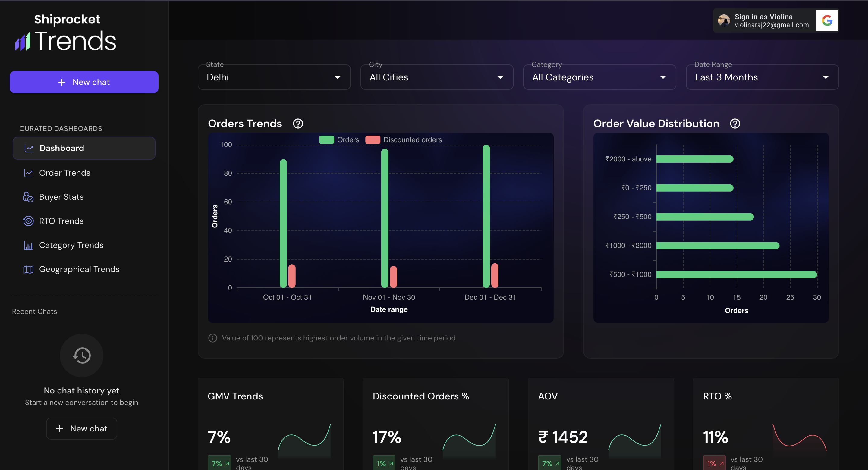Click the bottom New chat button
This screenshot has height=470, width=868.
81,428
